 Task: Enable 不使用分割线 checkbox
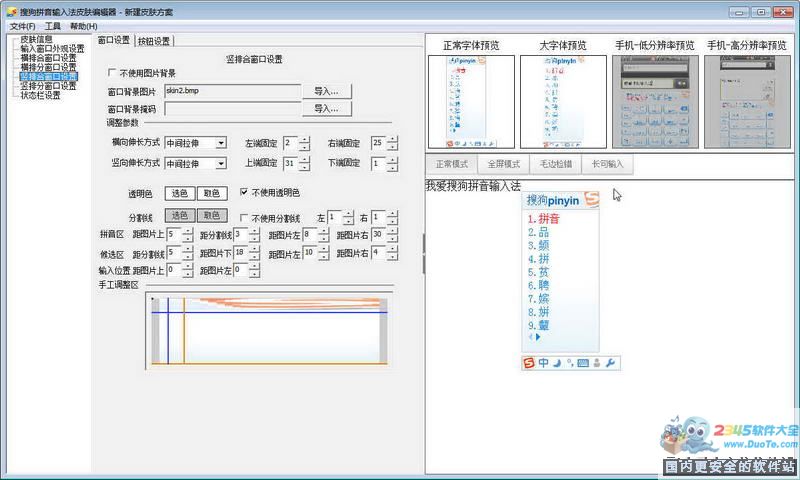pos(244,218)
